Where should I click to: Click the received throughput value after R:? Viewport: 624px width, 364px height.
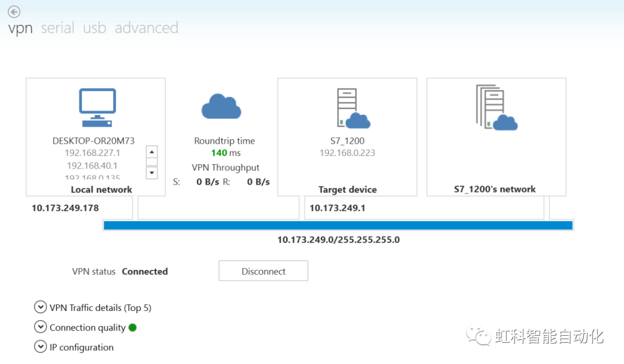[258, 182]
